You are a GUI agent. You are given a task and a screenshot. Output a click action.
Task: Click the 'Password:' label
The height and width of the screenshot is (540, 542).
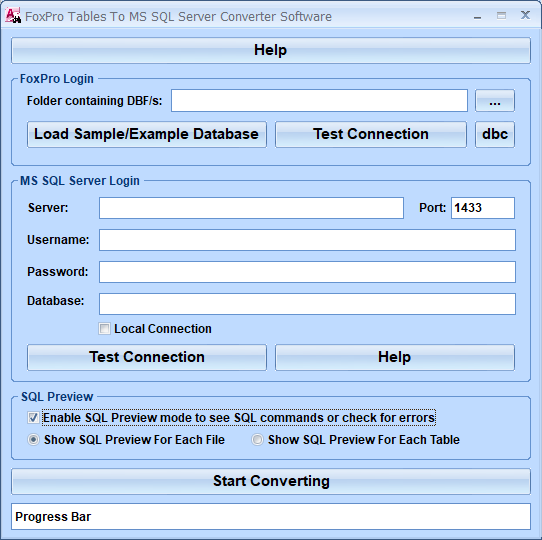(58, 272)
